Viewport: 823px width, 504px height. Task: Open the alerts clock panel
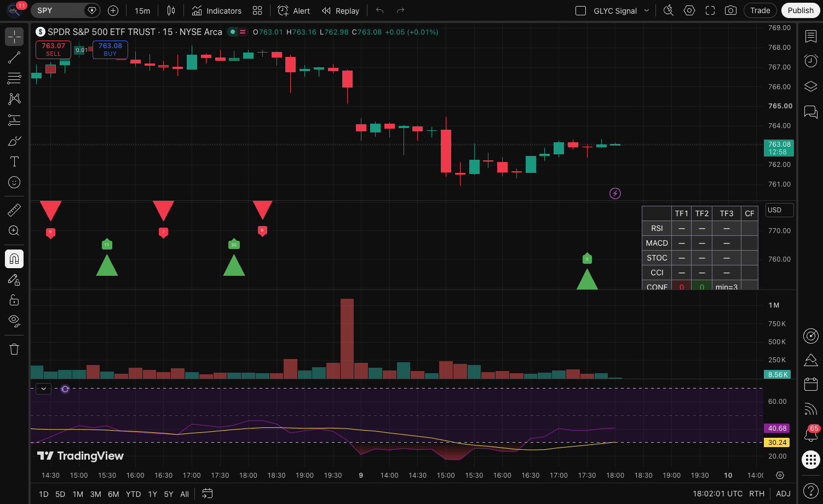tap(810, 61)
